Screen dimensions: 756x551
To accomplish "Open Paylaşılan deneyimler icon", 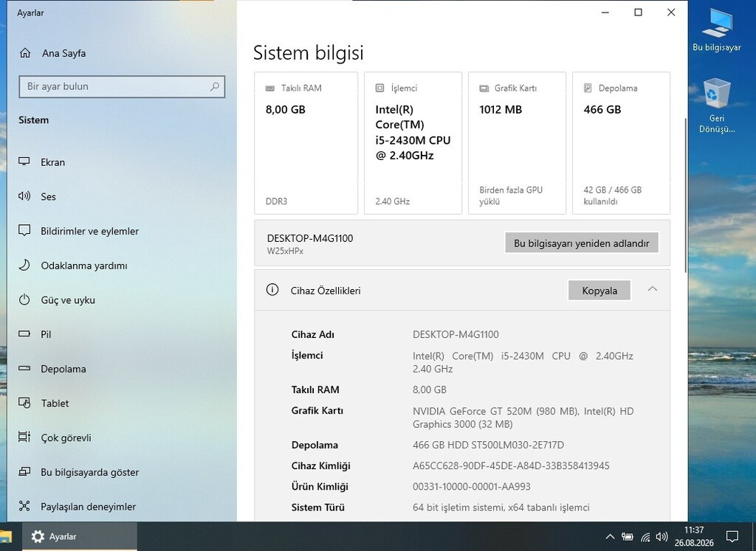I will pos(24,506).
